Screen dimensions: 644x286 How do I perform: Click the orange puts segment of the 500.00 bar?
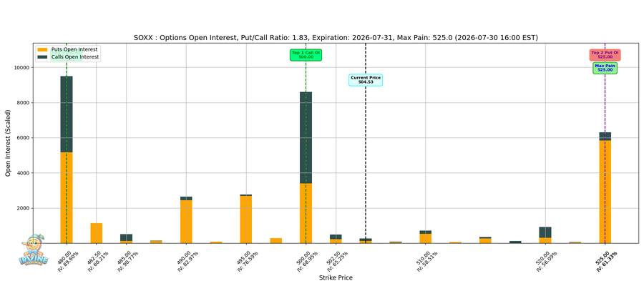click(x=306, y=213)
